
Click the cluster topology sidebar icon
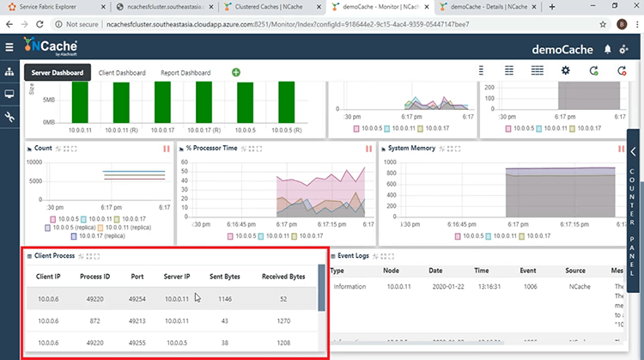pyautogui.click(x=9, y=72)
